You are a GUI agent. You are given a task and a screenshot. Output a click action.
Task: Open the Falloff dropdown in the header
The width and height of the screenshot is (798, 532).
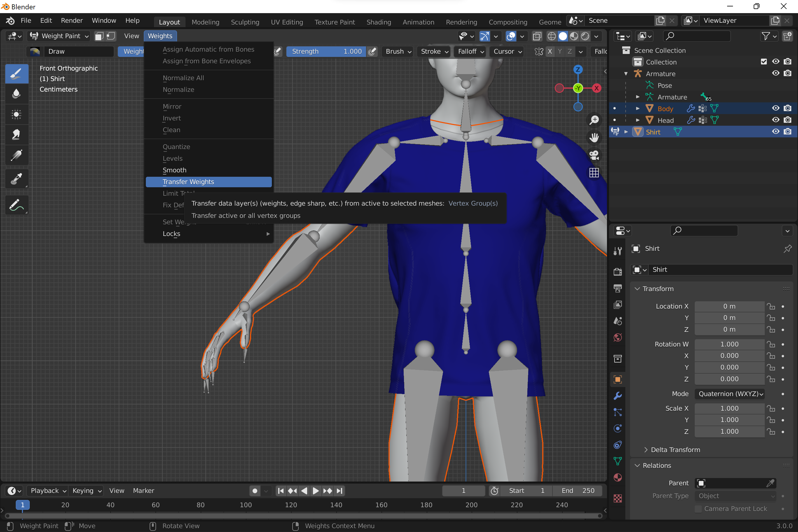pyautogui.click(x=470, y=52)
